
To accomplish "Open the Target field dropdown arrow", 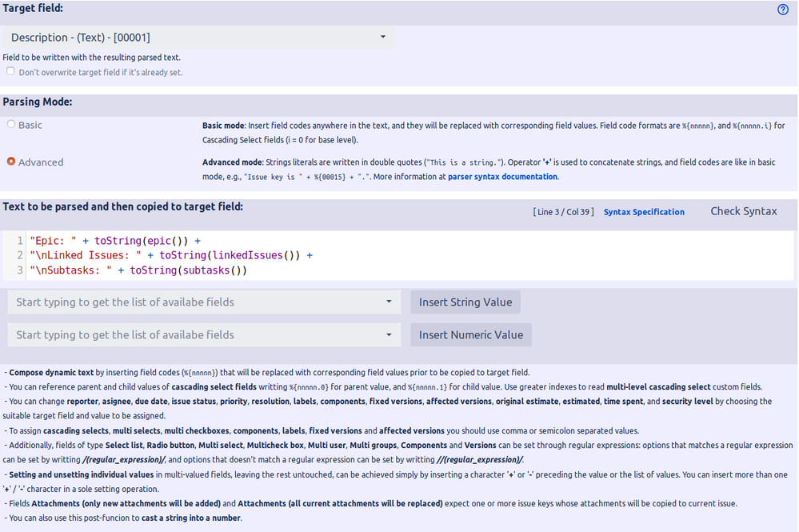I will click(x=382, y=37).
